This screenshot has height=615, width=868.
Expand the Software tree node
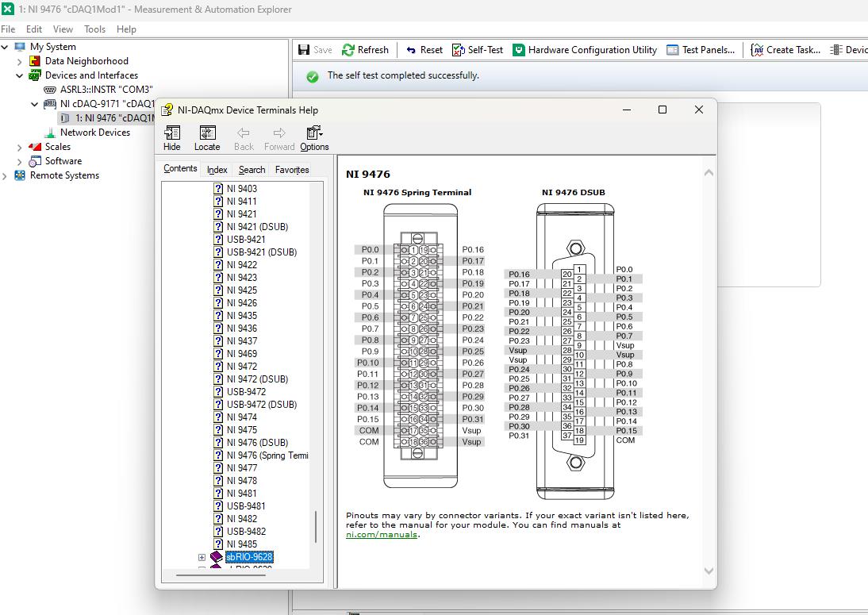[x=19, y=162]
